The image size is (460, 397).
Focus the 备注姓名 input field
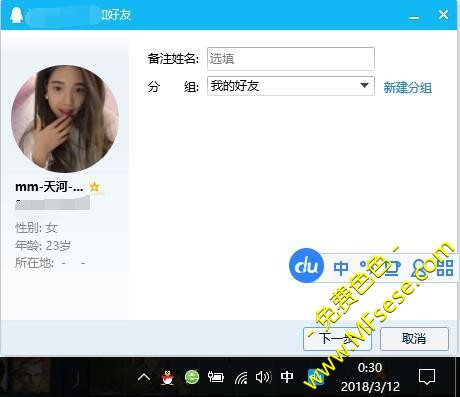coord(291,59)
